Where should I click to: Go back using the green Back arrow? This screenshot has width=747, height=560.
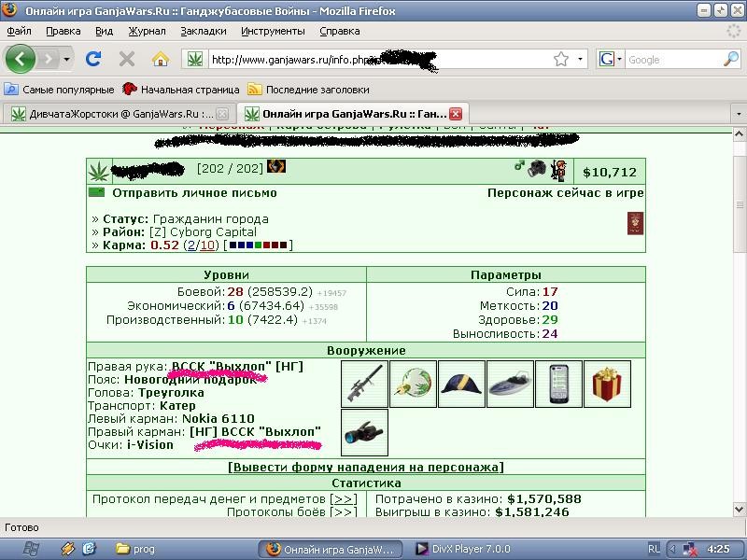tap(20, 59)
